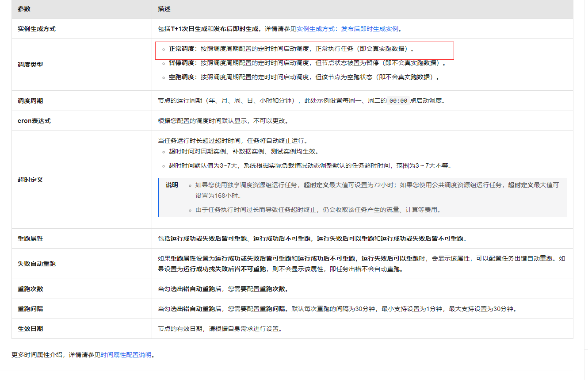Click the cron表达式 parameter cell
The height and width of the screenshot is (380, 588).
click(81, 121)
